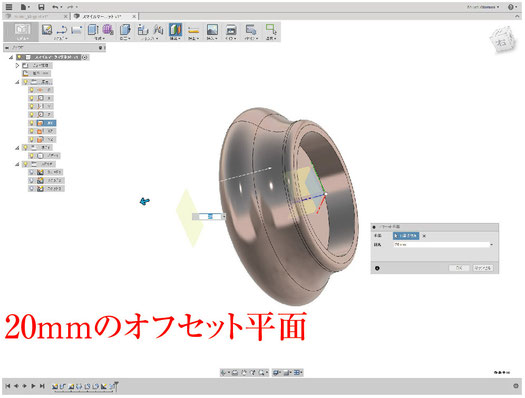Open the highlighted Construct plane tool

point(175,30)
